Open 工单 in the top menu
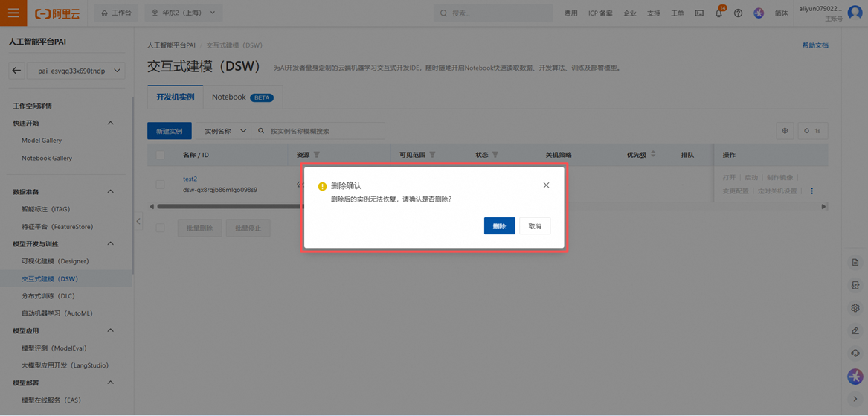 coord(677,13)
